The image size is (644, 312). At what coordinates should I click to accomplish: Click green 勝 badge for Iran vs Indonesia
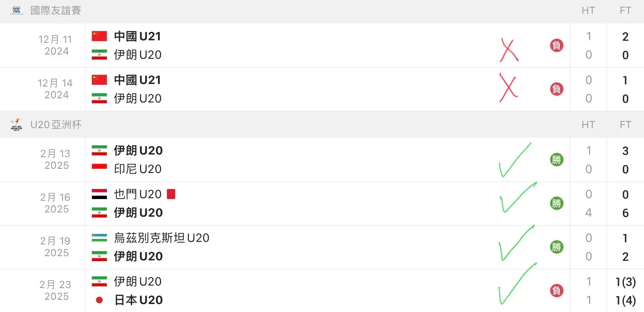(556, 160)
